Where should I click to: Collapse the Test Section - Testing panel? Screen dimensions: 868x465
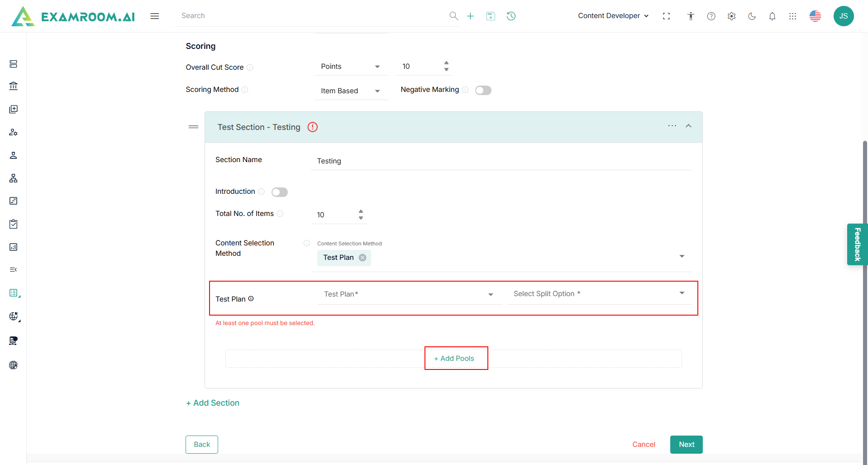[688, 126]
